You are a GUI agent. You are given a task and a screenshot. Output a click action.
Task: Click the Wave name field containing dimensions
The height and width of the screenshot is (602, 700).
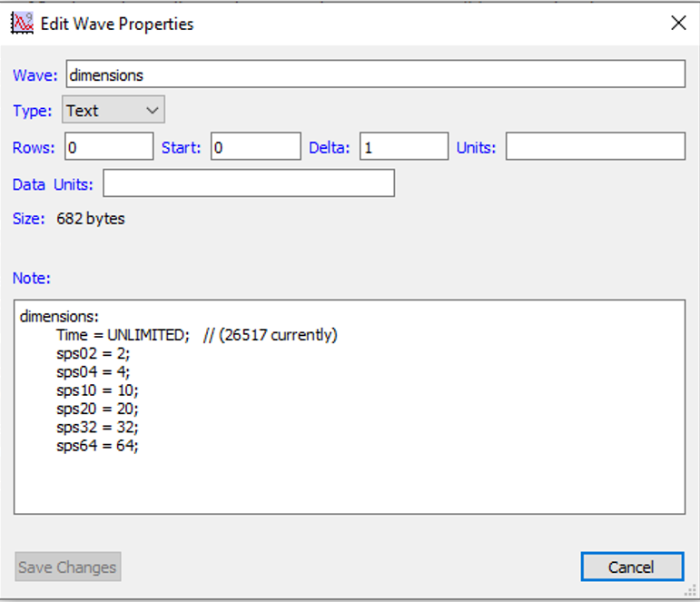click(x=376, y=74)
